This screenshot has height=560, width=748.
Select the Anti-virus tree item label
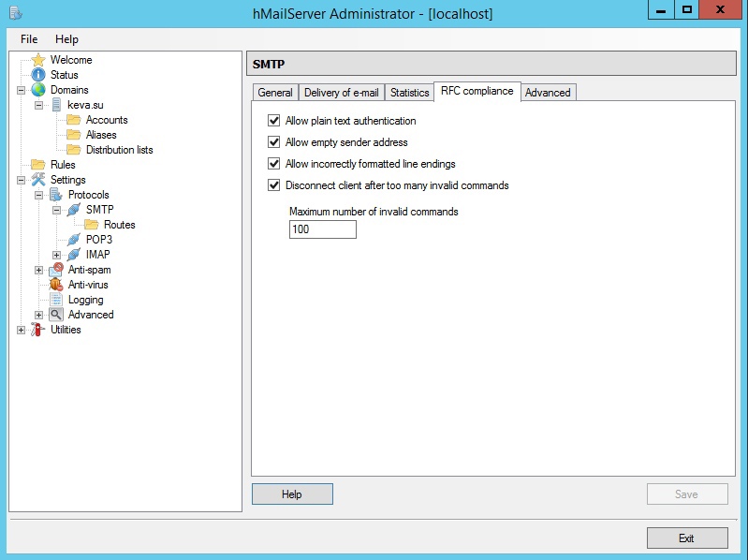[x=88, y=285]
